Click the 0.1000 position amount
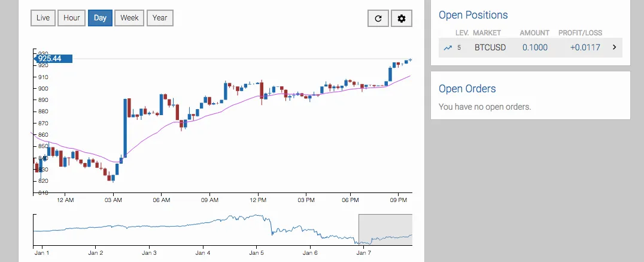Viewport: 644px width, 262px height. pos(534,47)
